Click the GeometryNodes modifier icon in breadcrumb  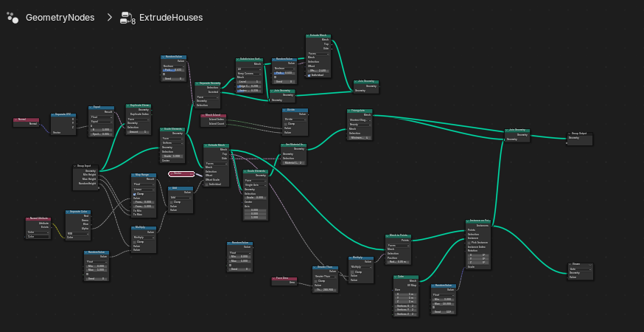13,17
